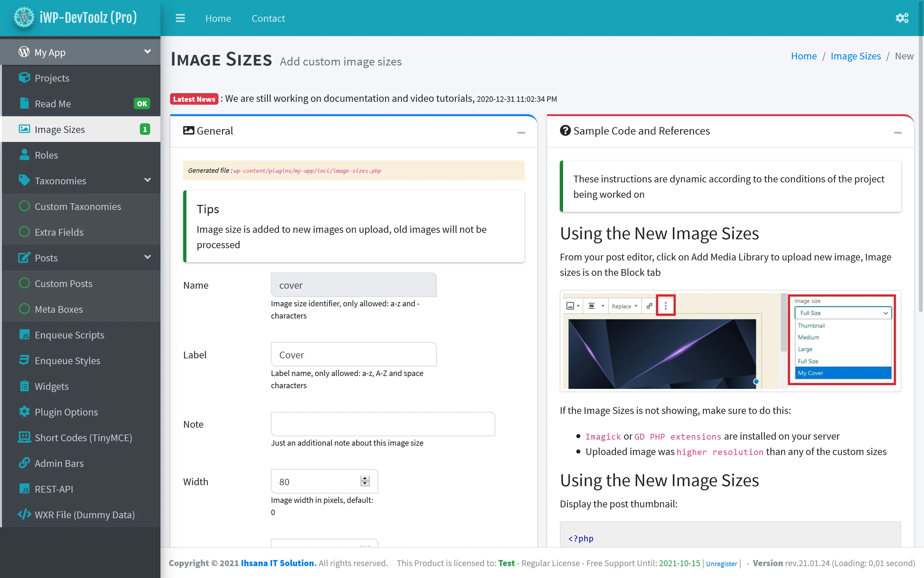Image resolution: width=924 pixels, height=578 pixels.
Task: Collapse the Sample Code and References panel
Action: point(898,133)
